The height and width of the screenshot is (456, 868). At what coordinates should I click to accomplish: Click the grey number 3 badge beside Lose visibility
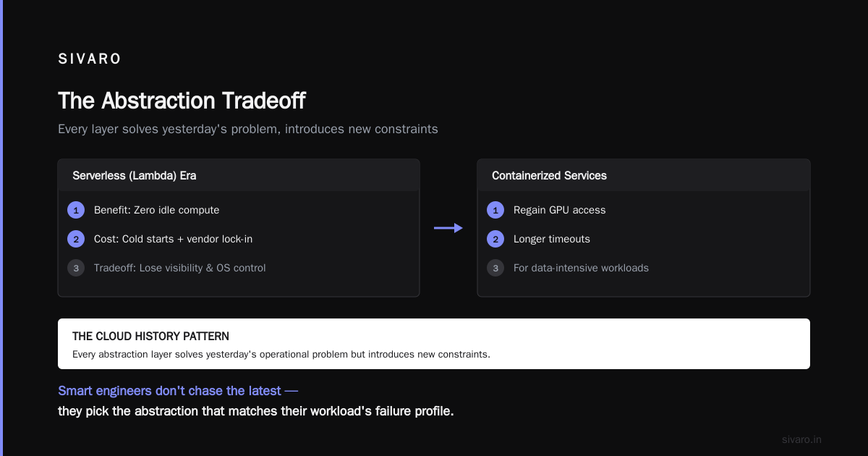pyautogui.click(x=76, y=268)
